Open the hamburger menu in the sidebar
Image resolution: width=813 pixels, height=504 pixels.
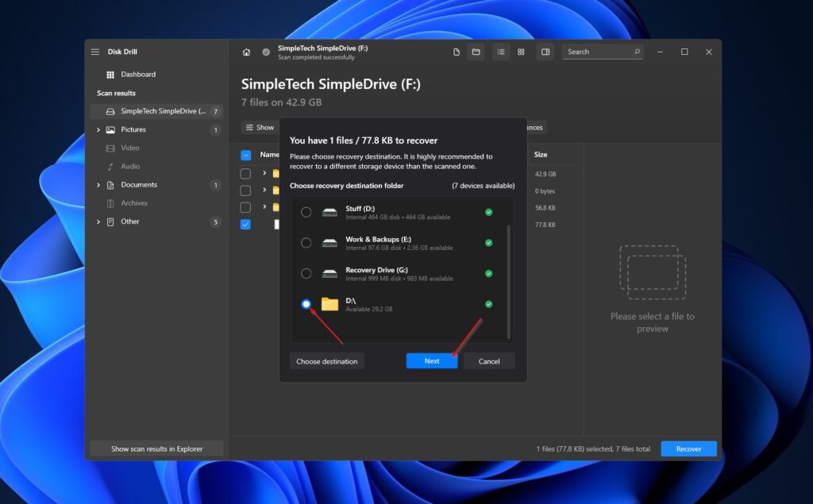click(x=94, y=51)
